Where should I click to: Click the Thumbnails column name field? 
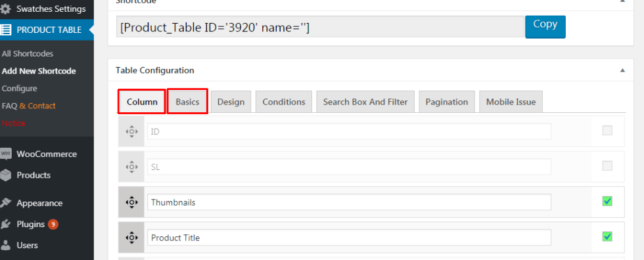click(349, 202)
